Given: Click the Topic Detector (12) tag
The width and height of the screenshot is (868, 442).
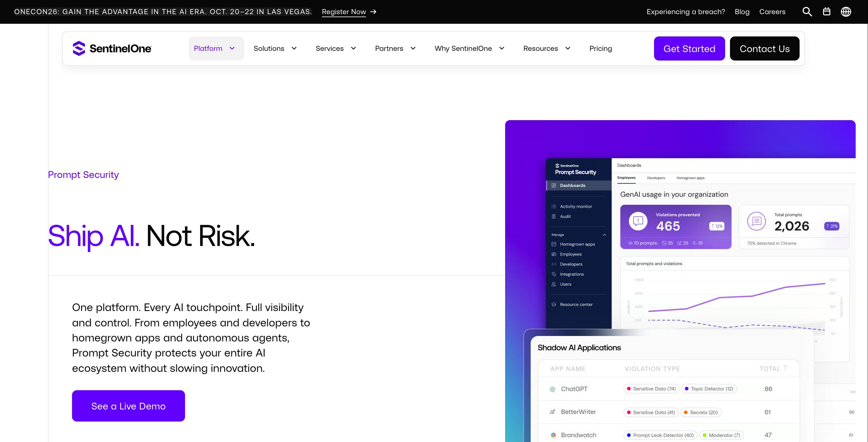Looking at the screenshot, I should (709, 389).
